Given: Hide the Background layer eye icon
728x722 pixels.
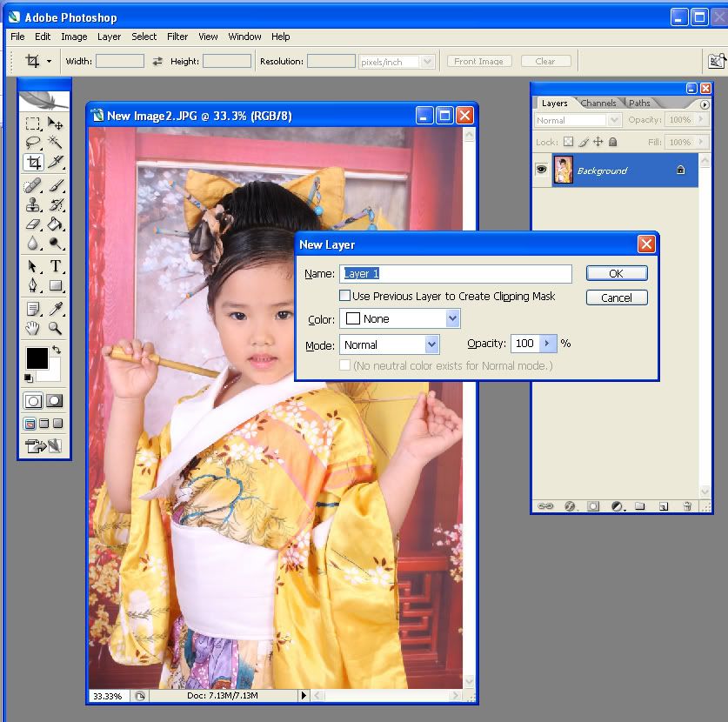Looking at the screenshot, I should pos(541,170).
